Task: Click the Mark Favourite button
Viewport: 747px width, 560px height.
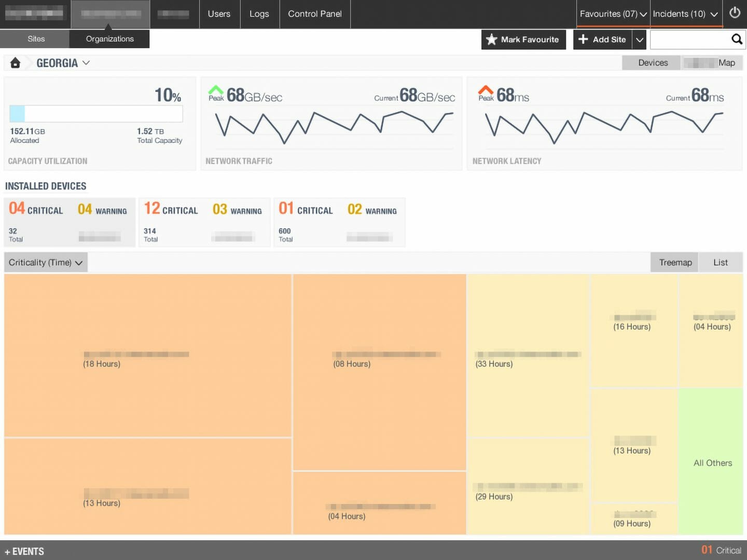Action: [x=523, y=39]
